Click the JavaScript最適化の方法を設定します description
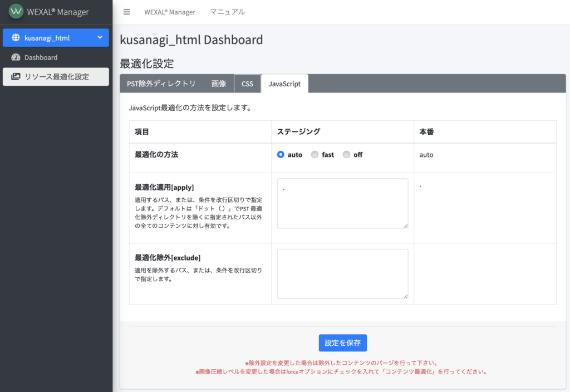Image resolution: width=570 pixels, height=392 pixels. pyautogui.click(x=190, y=108)
